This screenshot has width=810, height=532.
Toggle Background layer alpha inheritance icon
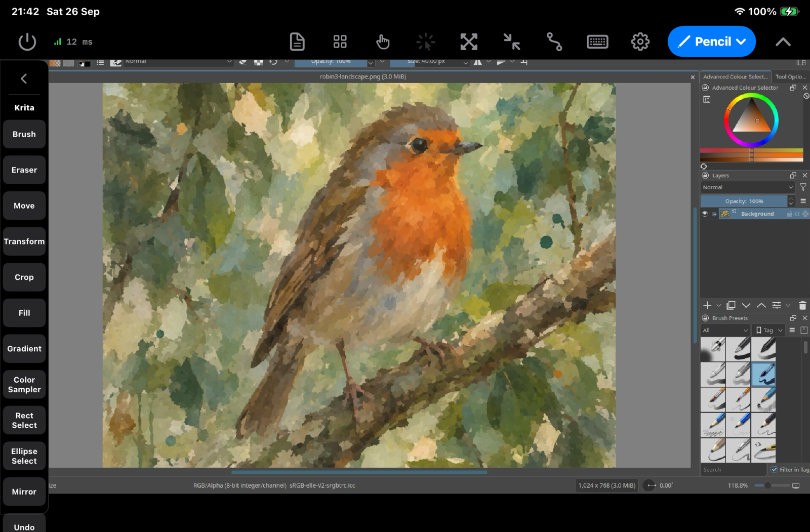point(797,214)
